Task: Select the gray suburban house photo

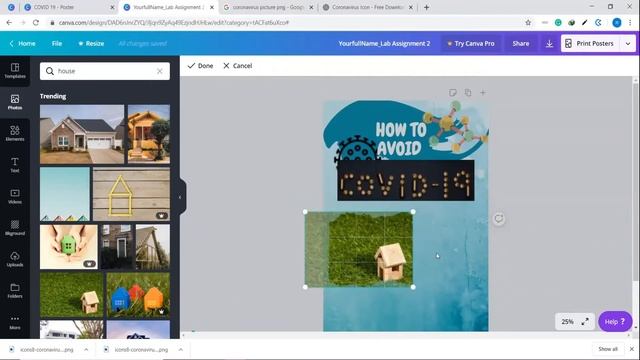Action: (82, 134)
